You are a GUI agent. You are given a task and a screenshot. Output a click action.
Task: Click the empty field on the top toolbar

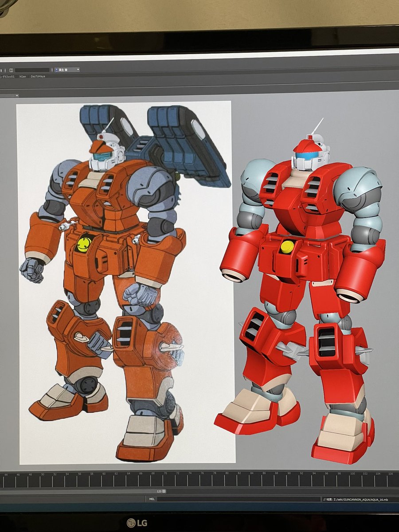(32, 70)
